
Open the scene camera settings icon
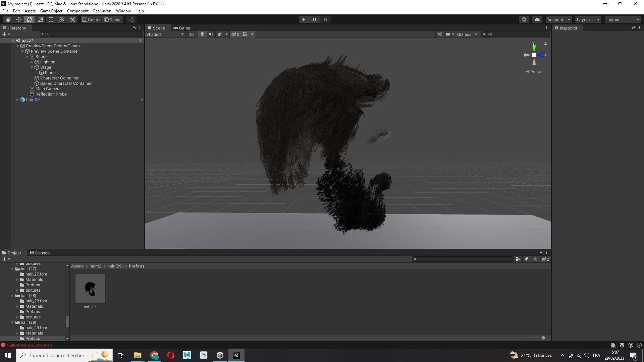(x=448, y=34)
